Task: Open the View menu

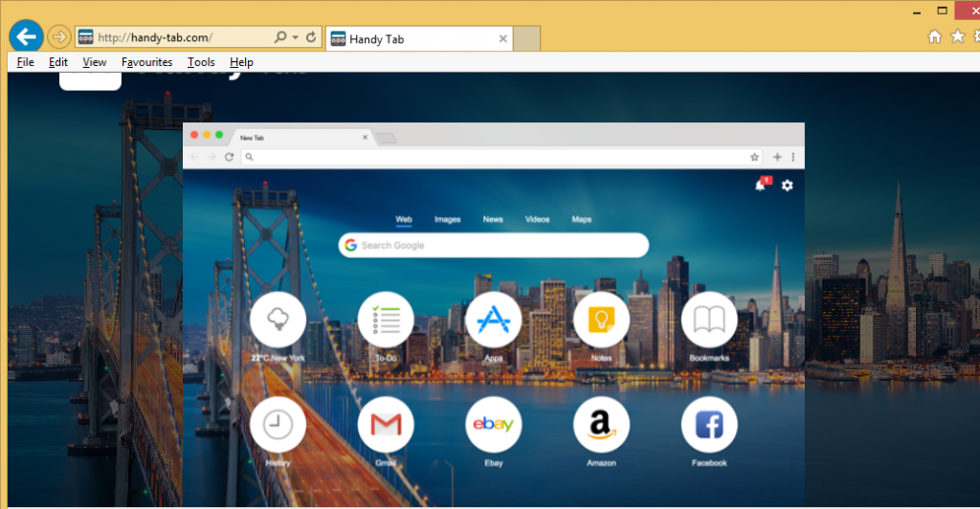Action: coord(95,62)
